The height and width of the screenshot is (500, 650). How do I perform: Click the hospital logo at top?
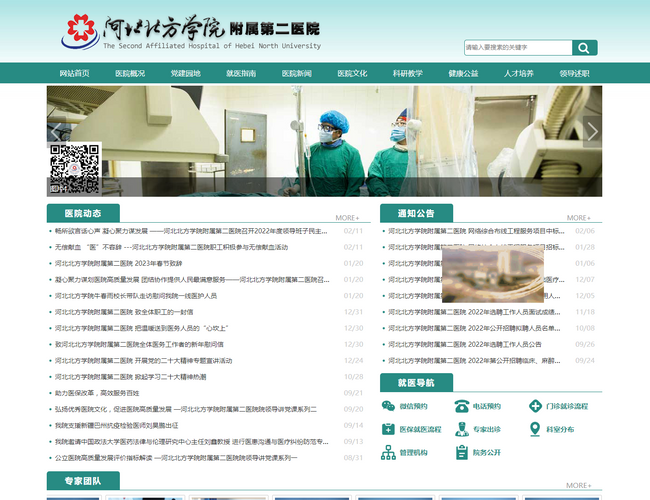pos(190,34)
